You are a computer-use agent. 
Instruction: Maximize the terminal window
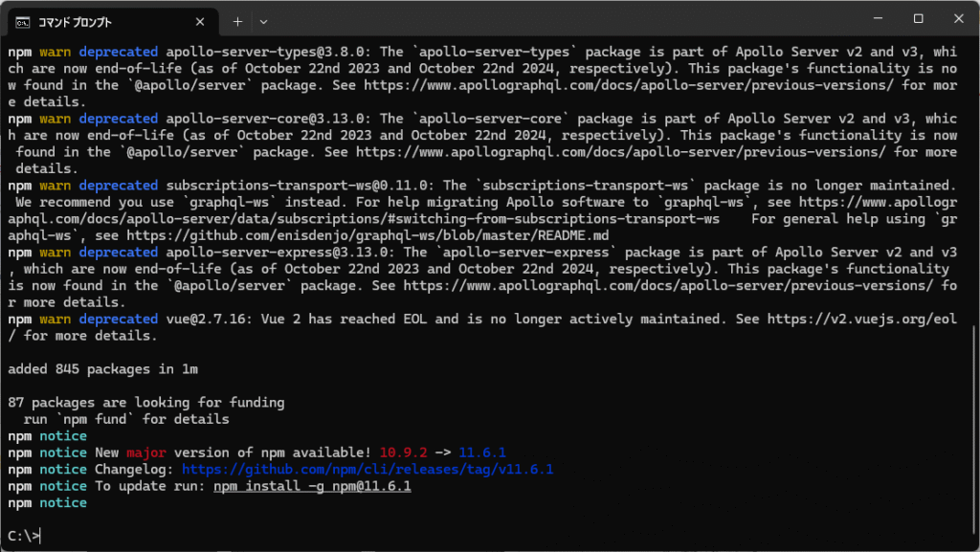click(x=918, y=19)
